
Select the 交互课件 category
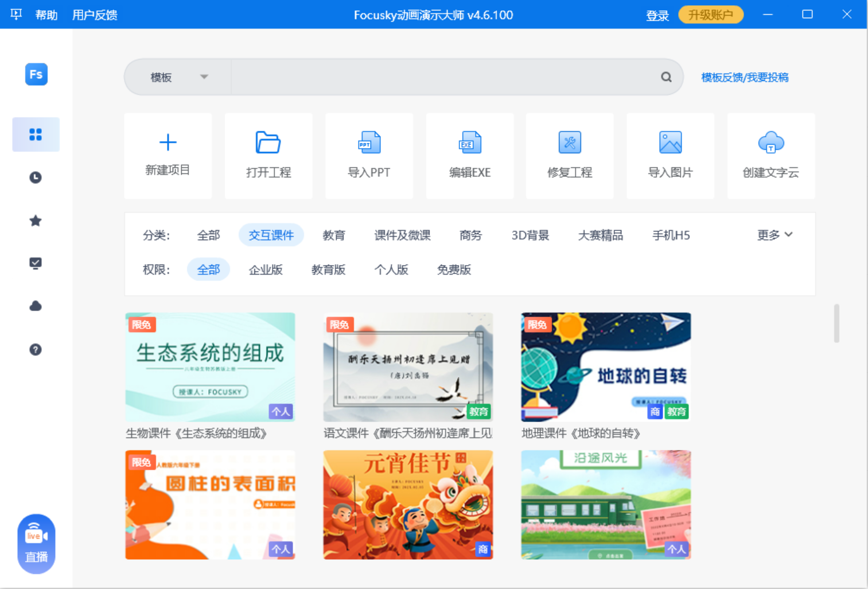(271, 235)
